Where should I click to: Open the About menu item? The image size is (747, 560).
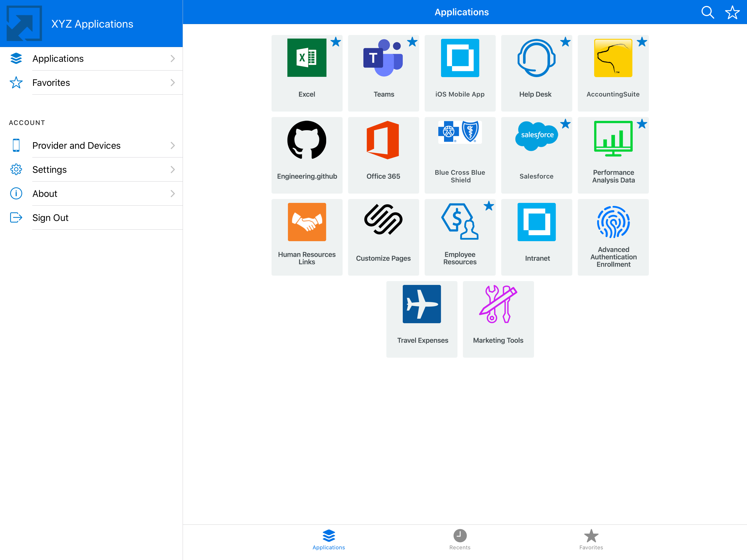pos(91,194)
